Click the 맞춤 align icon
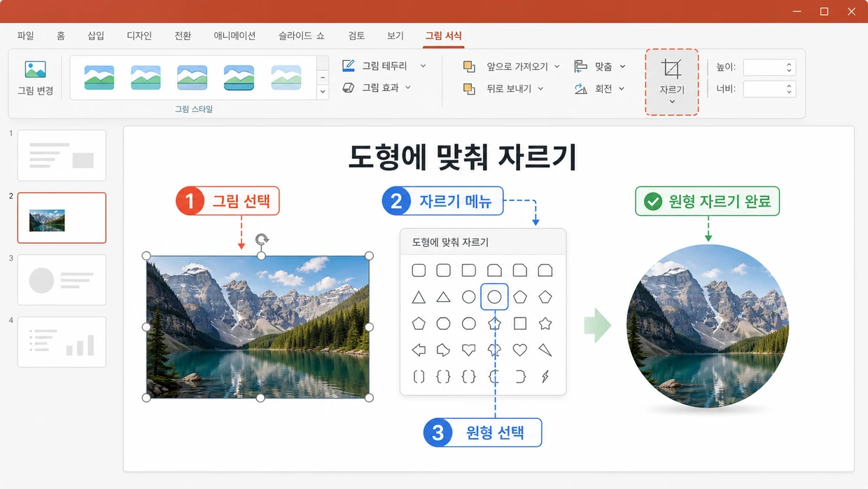 (x=580, y=67)
